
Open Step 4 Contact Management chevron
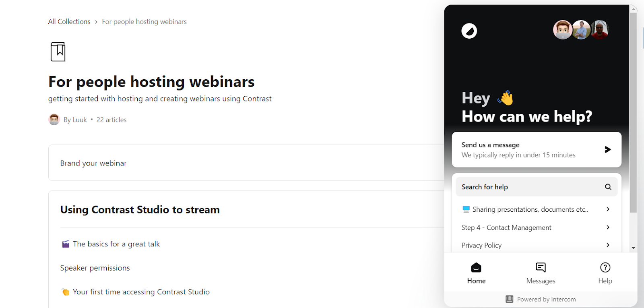[608, 227]
